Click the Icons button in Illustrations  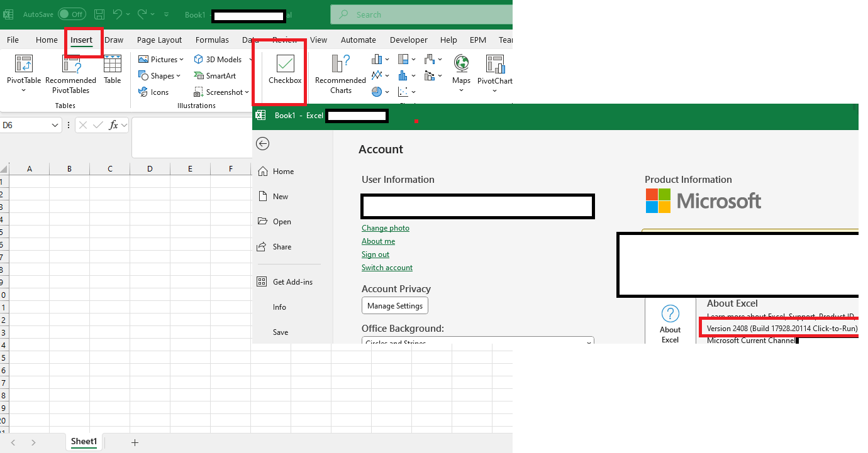153,92
